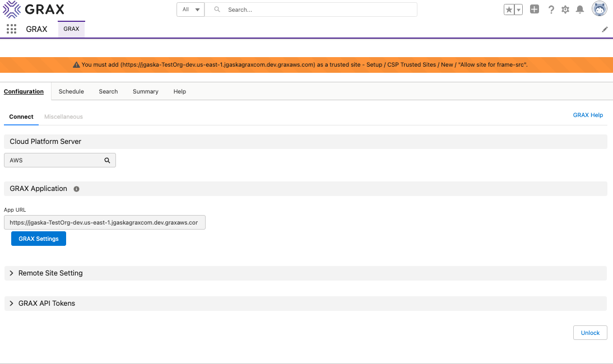The height and width of the screenshot is (364, 613).
Task: Open the App Launcher grid icon
Action: coord(11,29)
